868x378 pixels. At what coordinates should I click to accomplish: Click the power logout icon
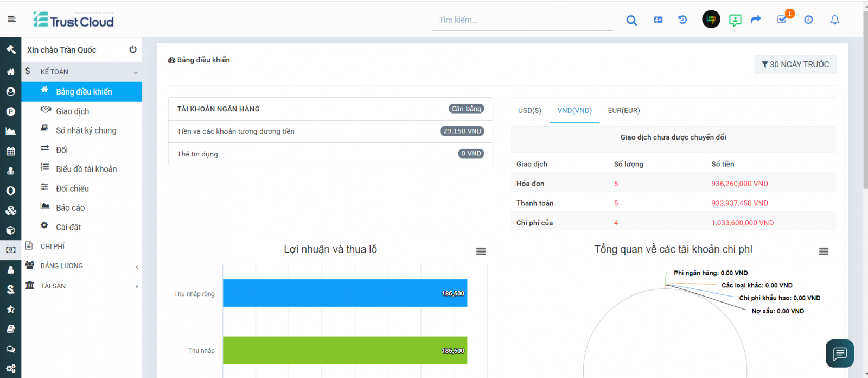click(133, 49)
